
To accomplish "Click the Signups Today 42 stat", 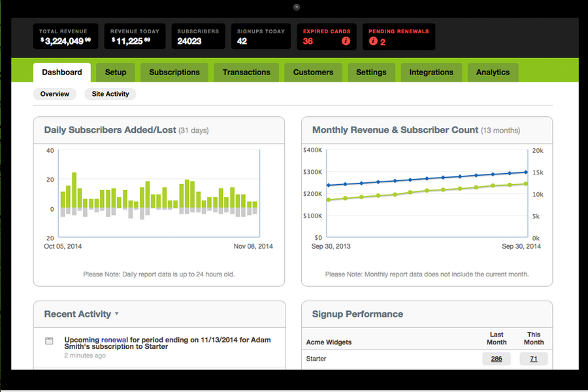I will coord(261,37).
